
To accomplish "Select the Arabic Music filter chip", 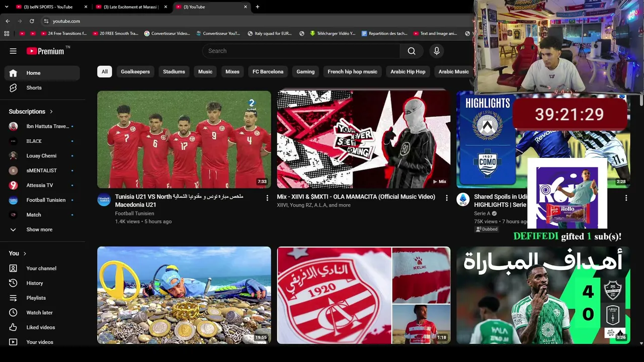I will click(x=454, y=71).
